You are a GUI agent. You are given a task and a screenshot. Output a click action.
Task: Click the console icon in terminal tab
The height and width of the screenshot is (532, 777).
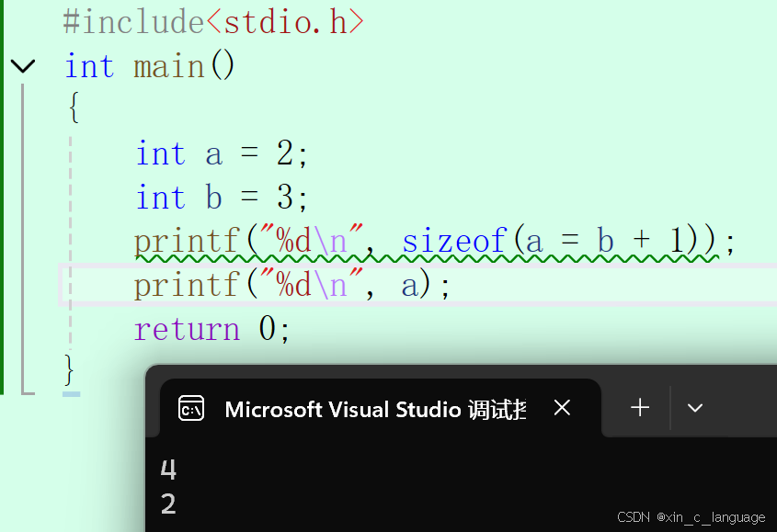[190, 408]
